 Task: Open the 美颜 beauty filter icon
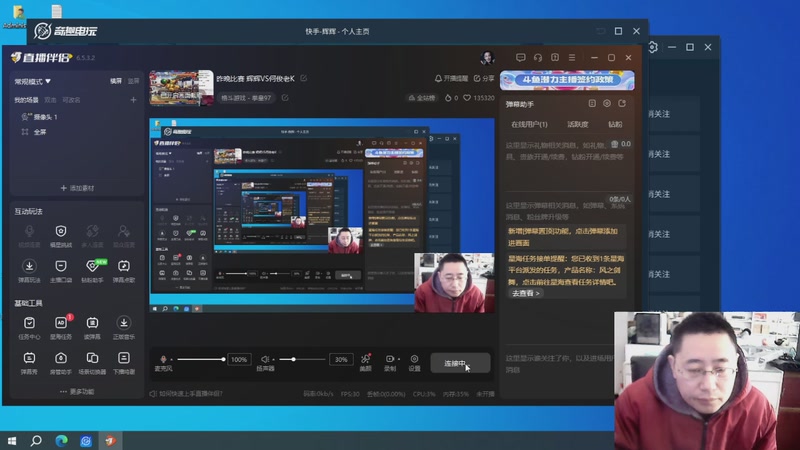tap(365, 362)
